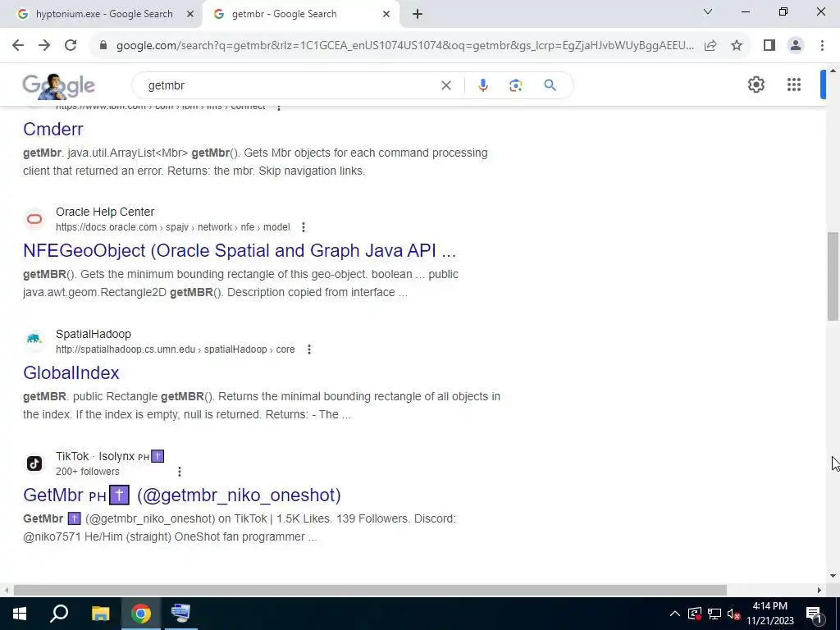
Task: Open the NFEGeoObject Oracle result link
Action: [240, 251]
